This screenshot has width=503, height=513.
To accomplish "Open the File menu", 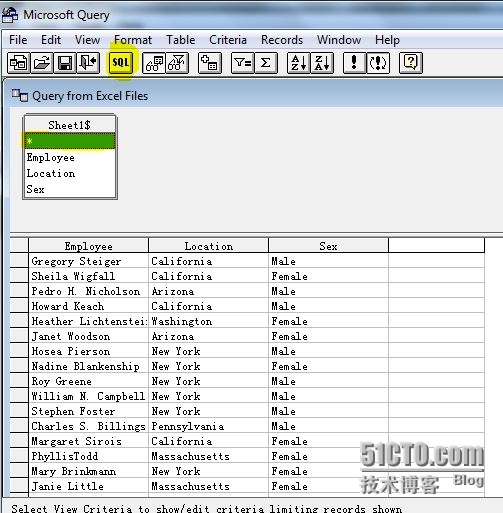I will [18, 40].
